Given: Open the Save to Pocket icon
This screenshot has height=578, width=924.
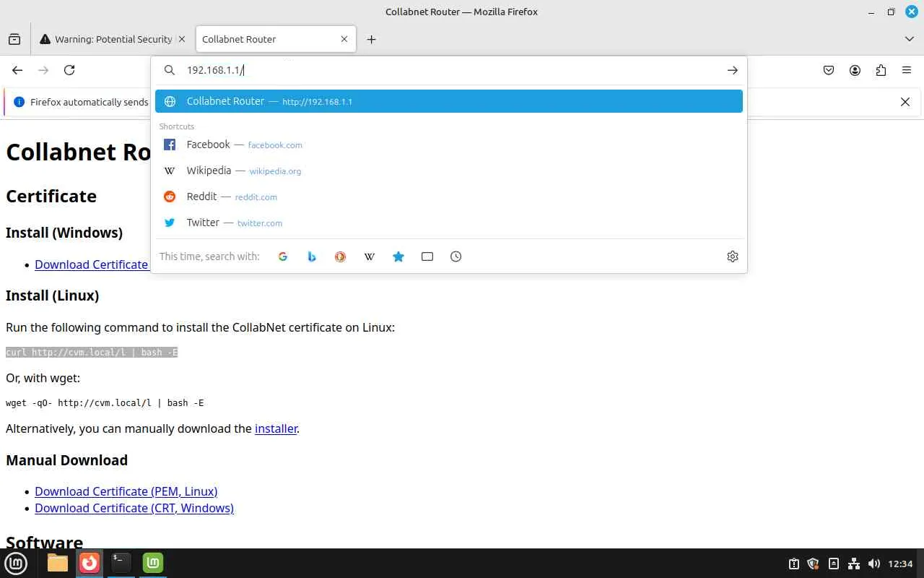Looking at the screenshot, I should coord(829,70).
